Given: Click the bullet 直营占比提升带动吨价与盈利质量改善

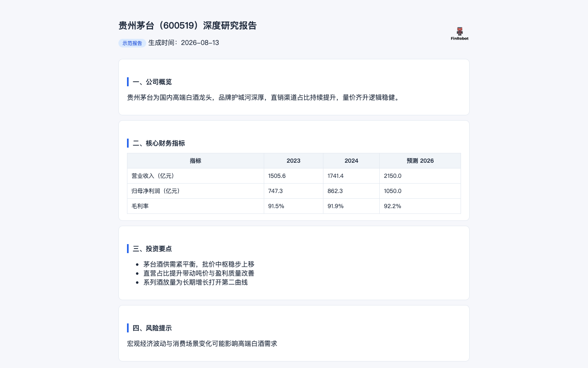Looking at the screenshot, I should [x=199, y=273].
